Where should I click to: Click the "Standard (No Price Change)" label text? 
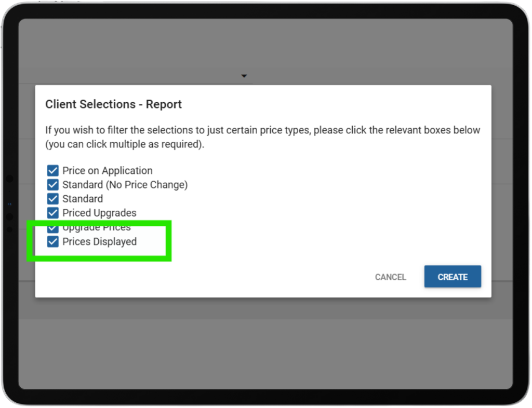[x=125, y=185]
